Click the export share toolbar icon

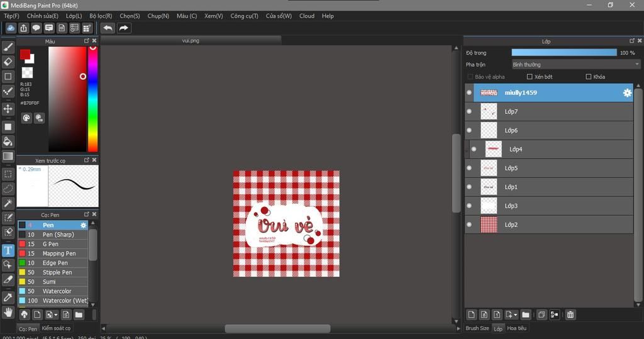pos(23,28)
